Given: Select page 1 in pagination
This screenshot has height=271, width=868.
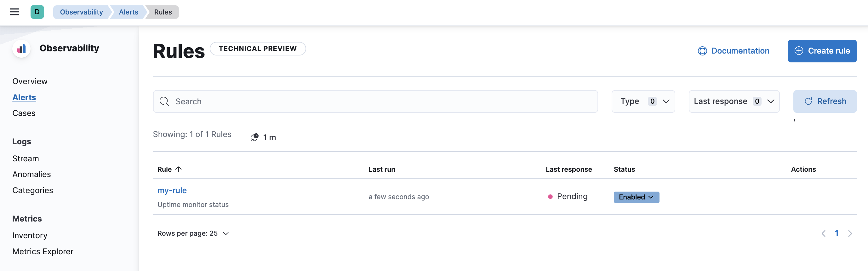Looking at the screenshot, I should coord(837,233).
